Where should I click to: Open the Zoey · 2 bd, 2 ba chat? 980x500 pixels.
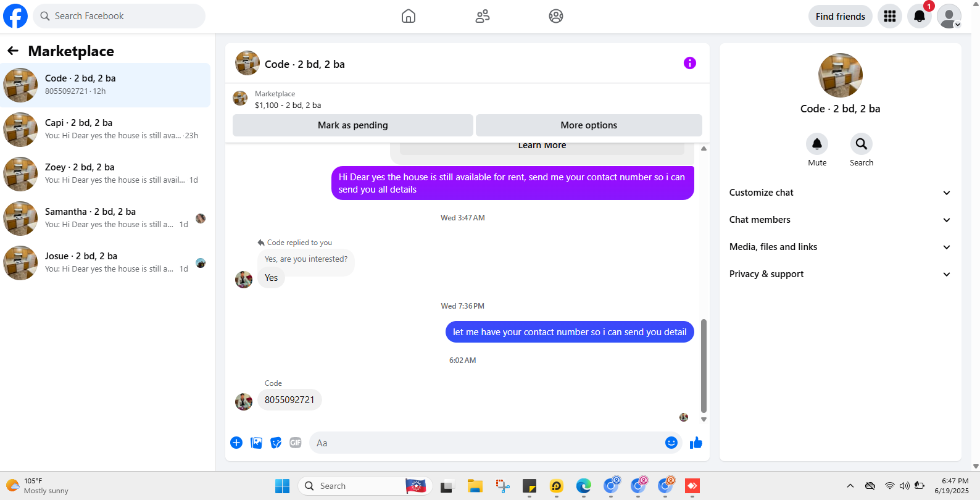106,174
